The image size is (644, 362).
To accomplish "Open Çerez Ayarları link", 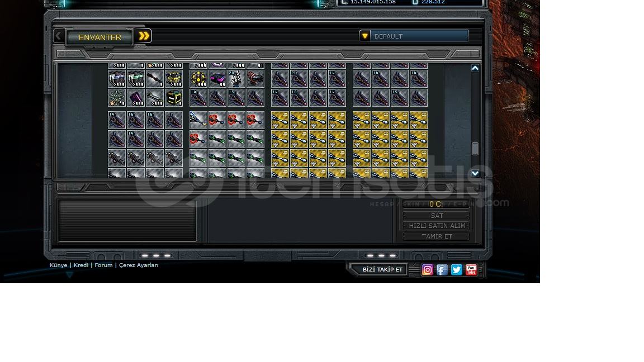I will point(139,265).
